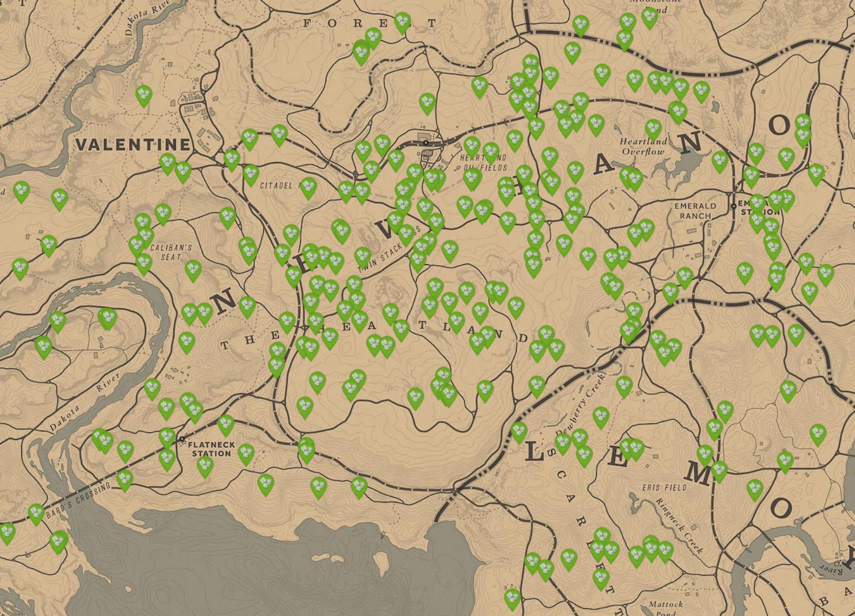Viewport: 855px width, 616px height.
Task: Open the marker next to Moonstone Pond label
Action: point(650,17)
